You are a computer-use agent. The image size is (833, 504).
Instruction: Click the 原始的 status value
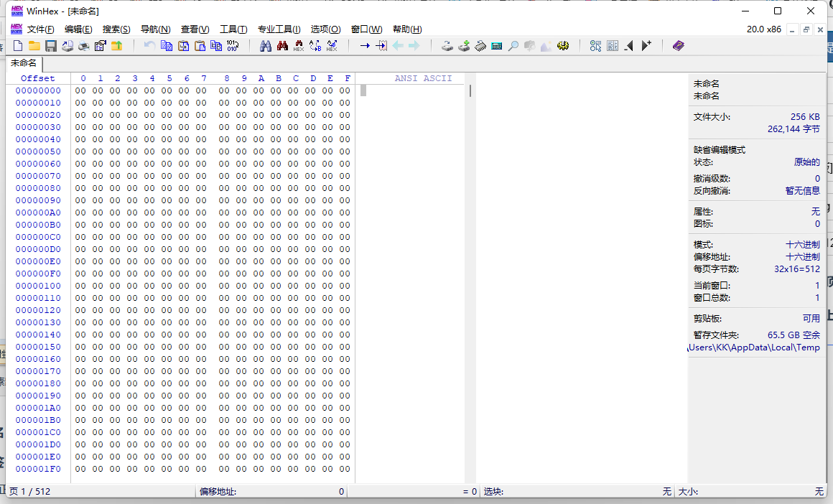(806, 162)
